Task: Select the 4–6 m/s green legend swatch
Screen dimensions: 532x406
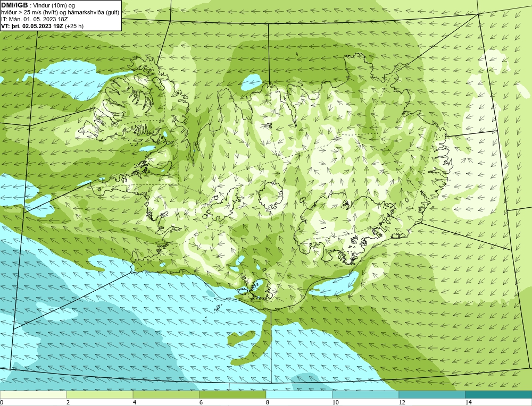Action: coord(166,395)
